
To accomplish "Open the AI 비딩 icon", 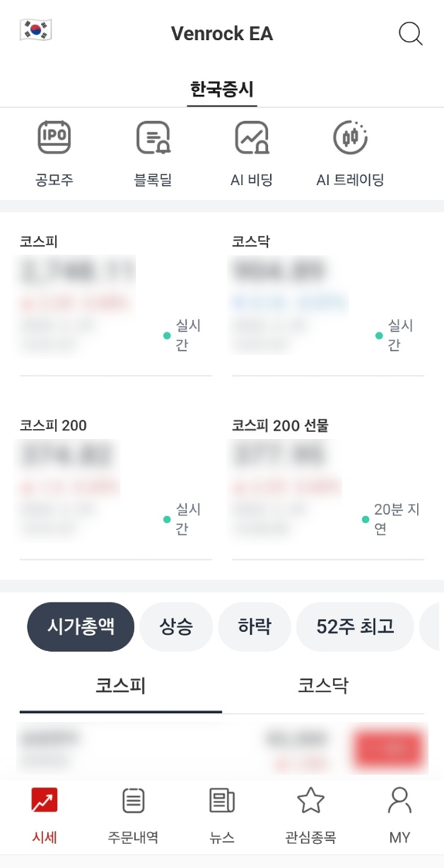I will coord(252,137).
